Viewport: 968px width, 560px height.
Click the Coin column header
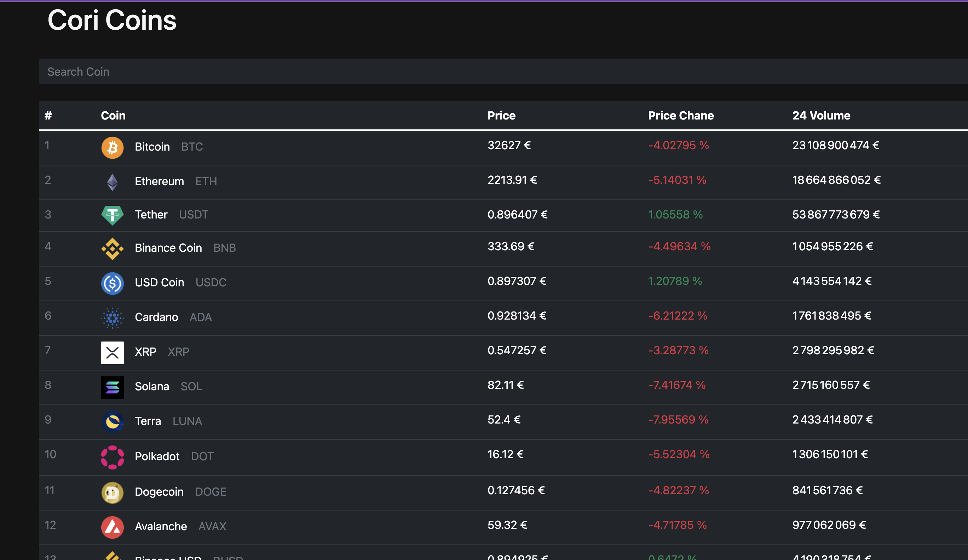pyautogui.click(x=113, y=116)
